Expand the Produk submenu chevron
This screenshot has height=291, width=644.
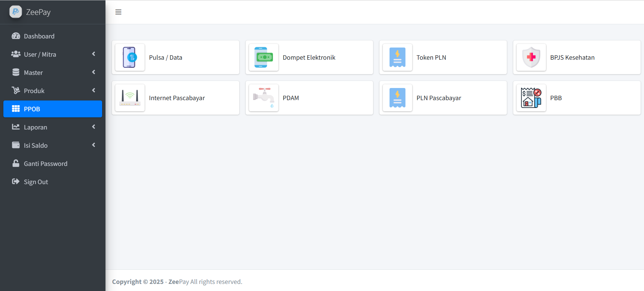tap(94, 90)
